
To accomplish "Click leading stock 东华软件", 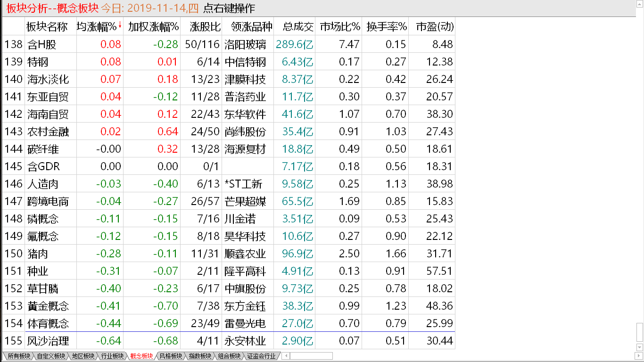I will point(246,114).
